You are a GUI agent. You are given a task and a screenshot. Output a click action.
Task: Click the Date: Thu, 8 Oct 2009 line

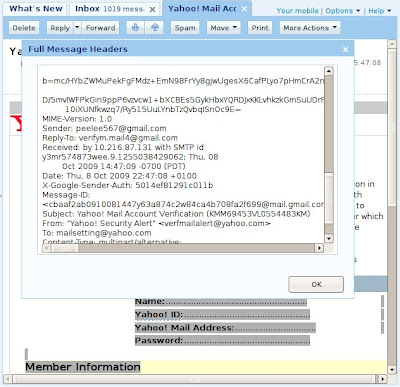119,176
